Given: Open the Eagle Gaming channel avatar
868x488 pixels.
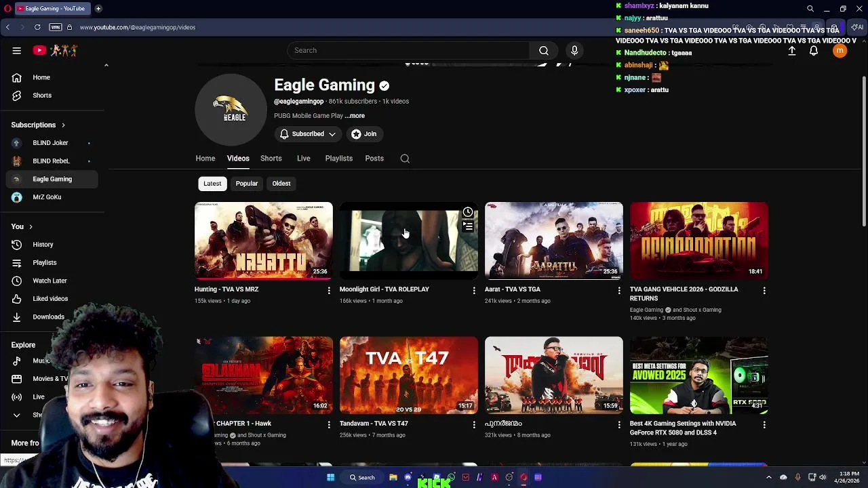Looking at the screenshot, I should click(231, 109).
